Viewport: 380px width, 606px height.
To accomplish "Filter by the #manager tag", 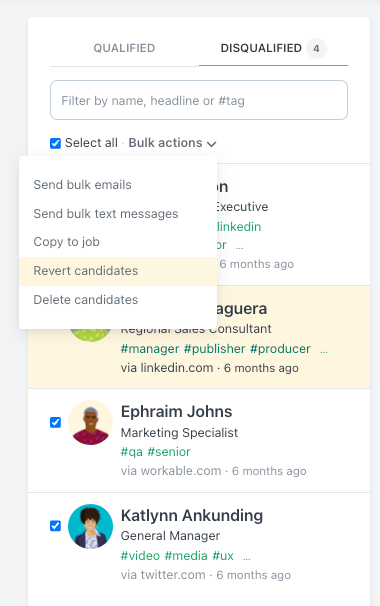I will (x=150, y=349).
